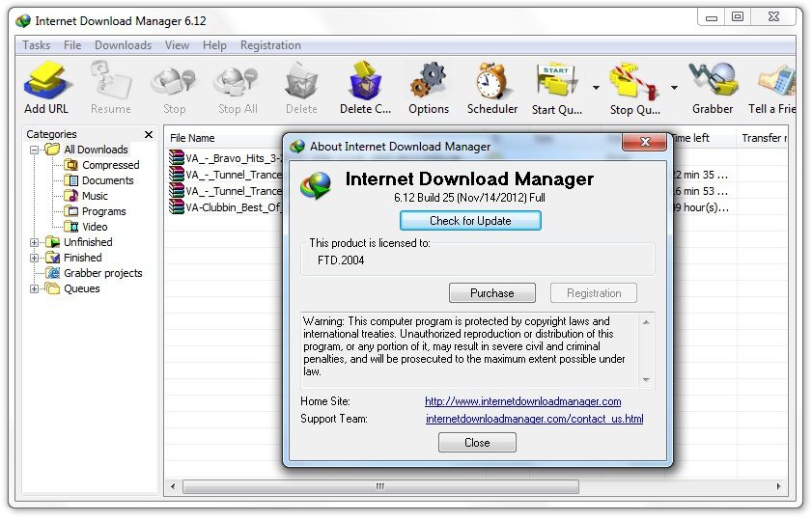
Task: Click the FTD.2004 licensee text
Action: pyautogui.click(x=341, y=260)
